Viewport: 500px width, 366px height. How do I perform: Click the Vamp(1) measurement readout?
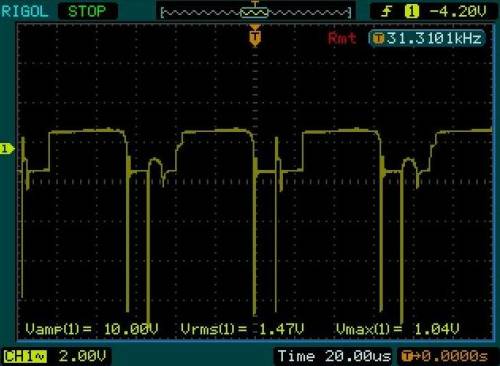92,329
